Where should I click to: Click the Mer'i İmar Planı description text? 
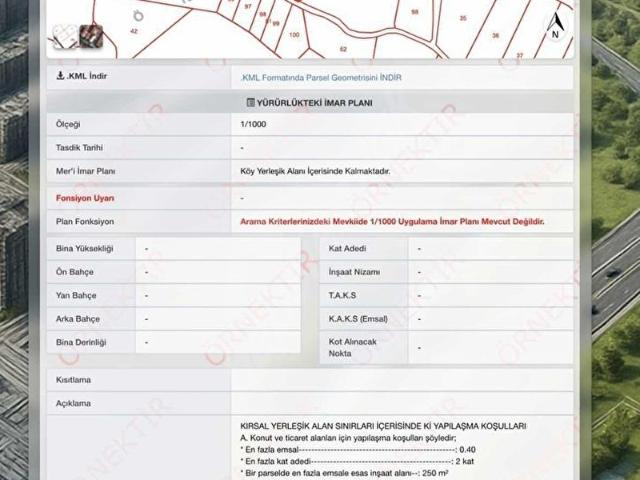pos(315,171)
